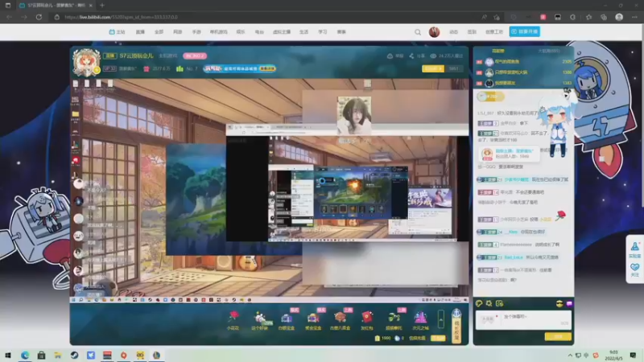
Task: Select 直播 in the top navigation
Action: 140,32
